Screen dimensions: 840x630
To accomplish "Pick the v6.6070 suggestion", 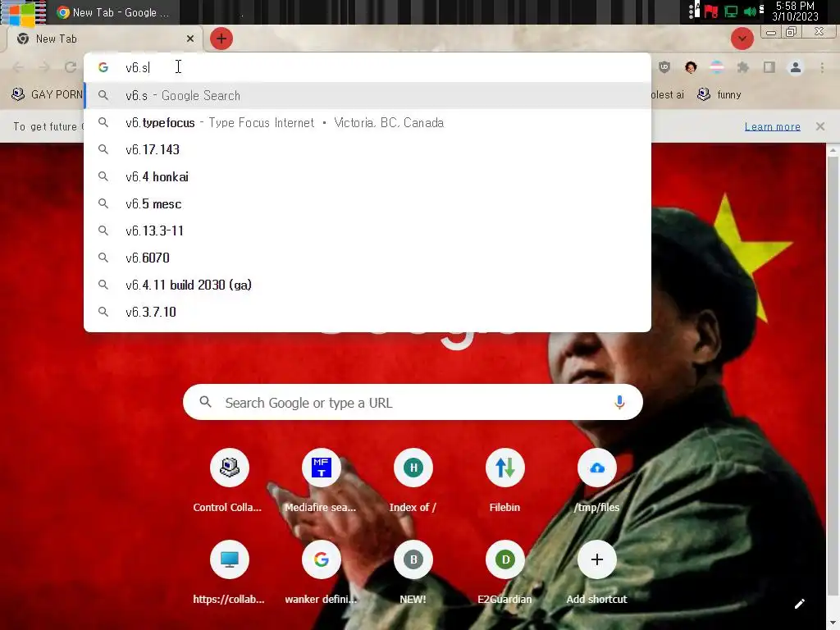I will 367,258.
